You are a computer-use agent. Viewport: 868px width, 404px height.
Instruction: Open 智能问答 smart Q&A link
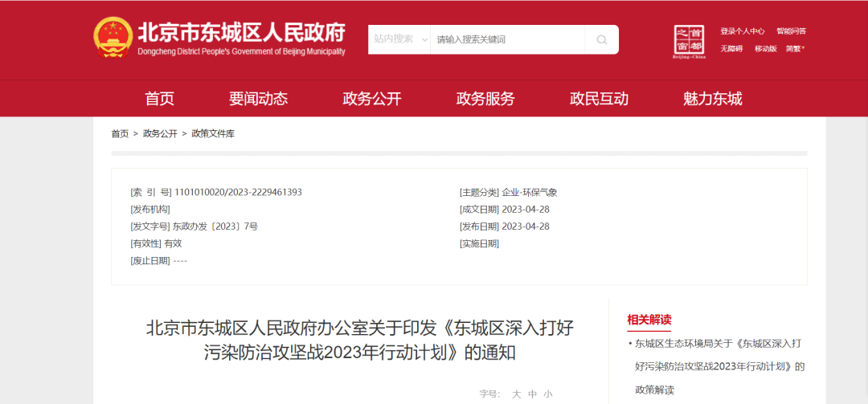(791, 31)
